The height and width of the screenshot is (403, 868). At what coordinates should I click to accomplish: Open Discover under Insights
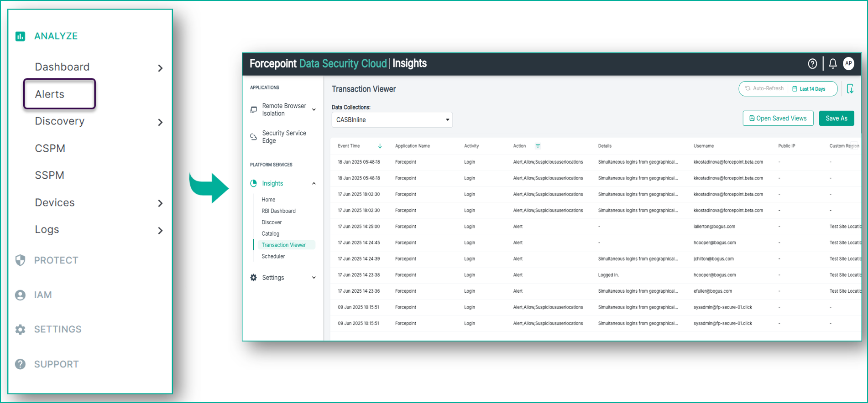(272, 222)
